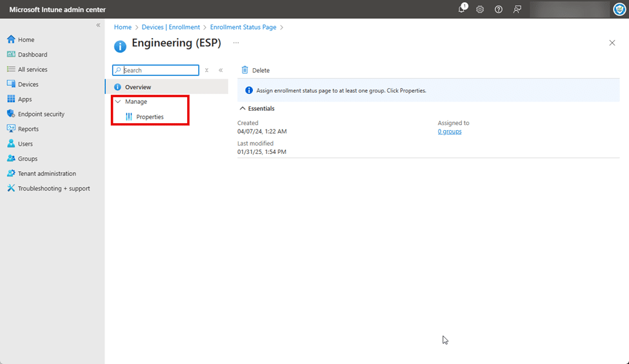Collapse the Essentials section
This screenshot has height=364, width=629.
tap(243, 108)
